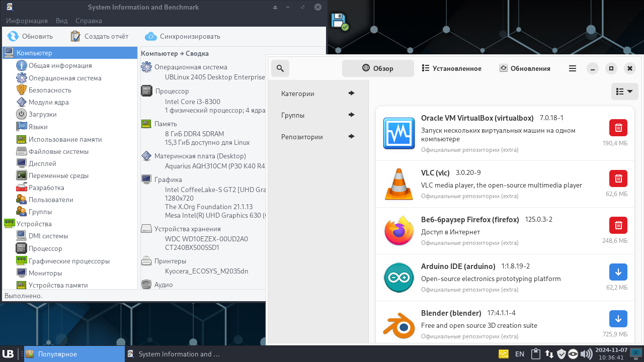Open the hamburger menu of the package manager

tap(572, 68)
